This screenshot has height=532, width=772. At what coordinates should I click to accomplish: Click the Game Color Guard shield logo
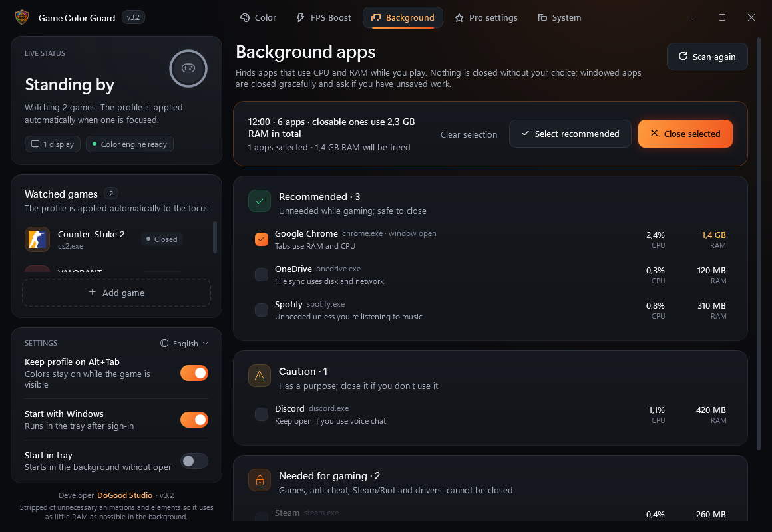22,17
